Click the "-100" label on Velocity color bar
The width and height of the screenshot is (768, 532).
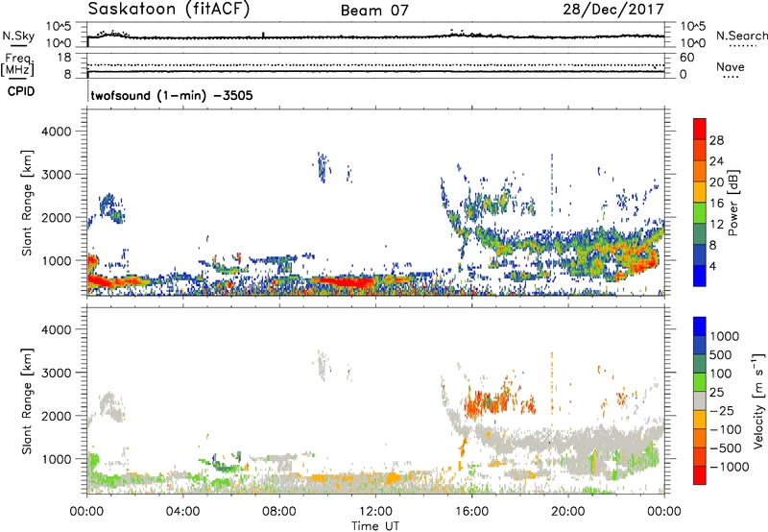(726, 429)
